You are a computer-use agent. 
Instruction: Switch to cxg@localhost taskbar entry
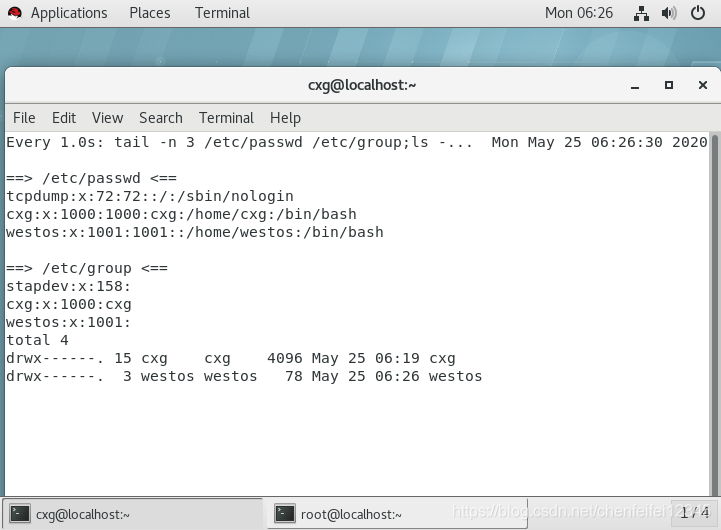[132, 514]
